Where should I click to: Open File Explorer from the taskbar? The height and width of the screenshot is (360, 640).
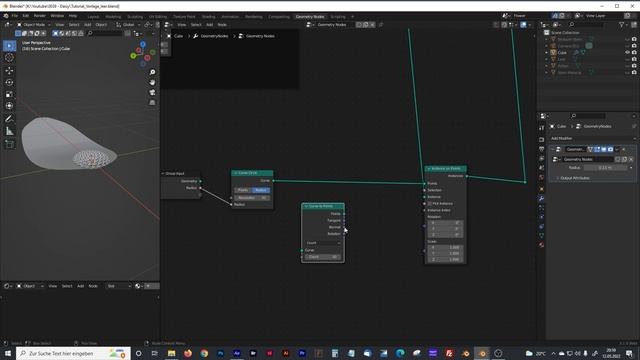pyautogui.click(x=171, y=353)
